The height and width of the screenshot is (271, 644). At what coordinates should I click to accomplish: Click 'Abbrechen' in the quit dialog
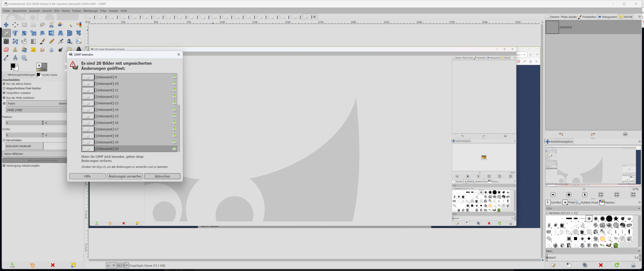pos(162,176)
